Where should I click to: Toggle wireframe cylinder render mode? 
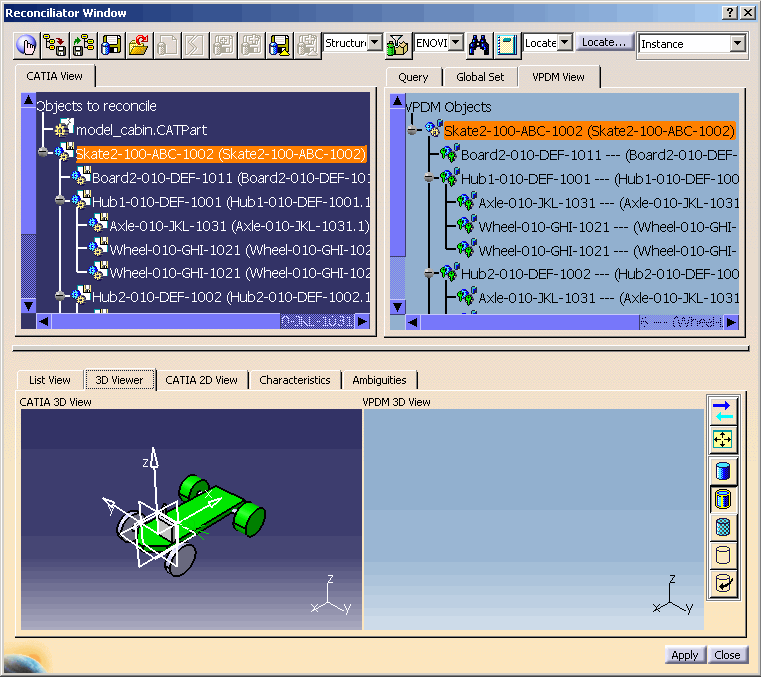[x=723, y=555]
